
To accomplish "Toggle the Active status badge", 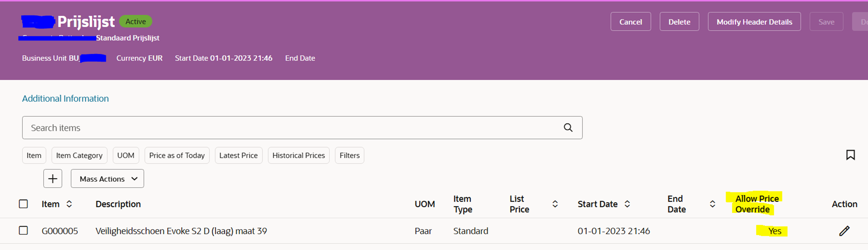I will (135, 21).
